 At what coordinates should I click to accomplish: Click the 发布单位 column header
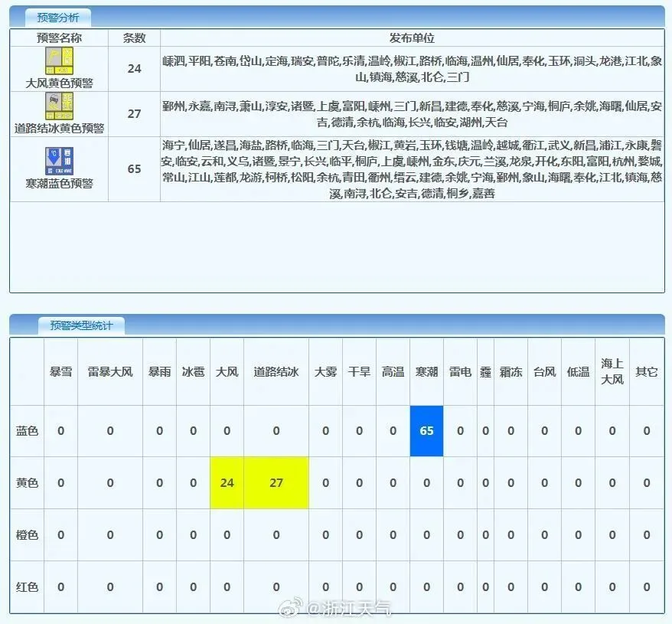click(412, 38)
